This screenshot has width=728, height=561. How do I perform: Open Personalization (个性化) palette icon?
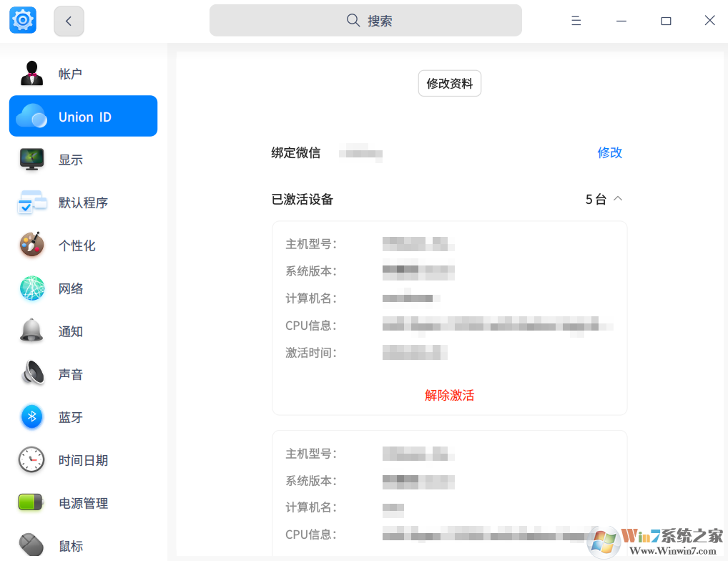pyautogui.click(x=31, y=245)
